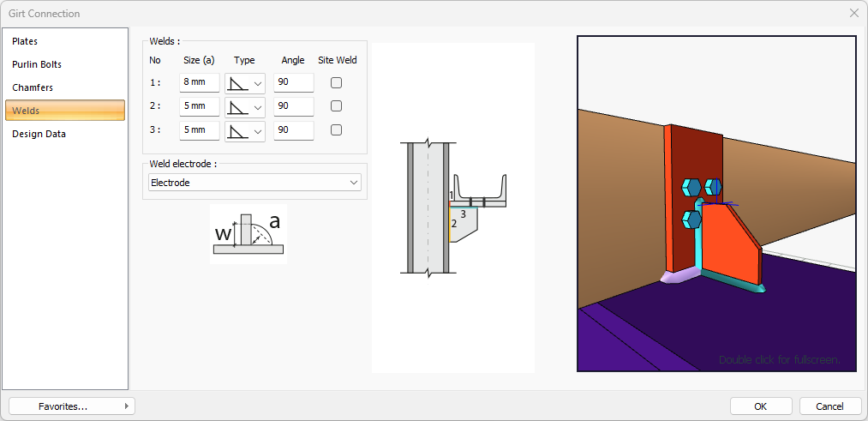
Task: Expand weld 3 Type dropdown arrow
Action: (258, 131)
